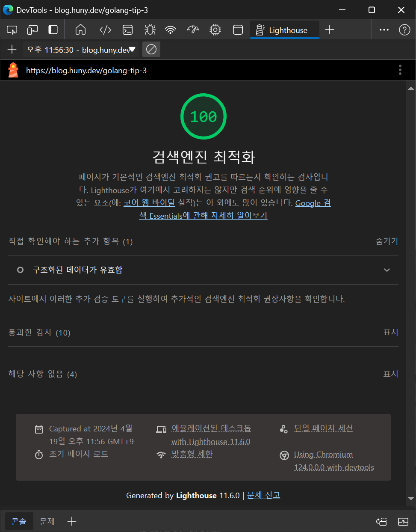Viewport: 416px width, 532px height.
Task: Open the Sources bug icon
Action: point(150,30)
